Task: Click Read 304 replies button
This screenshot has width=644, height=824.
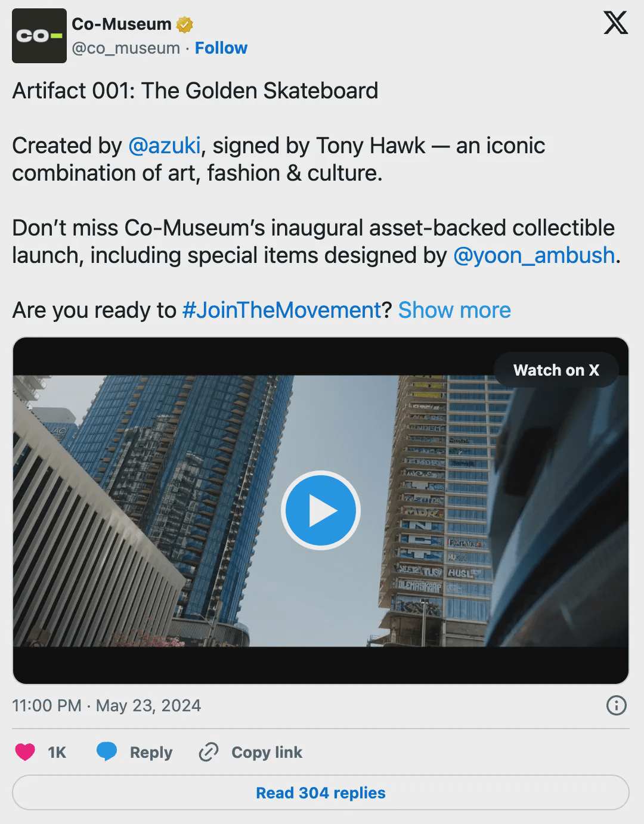Action: (x=321, y=793)
